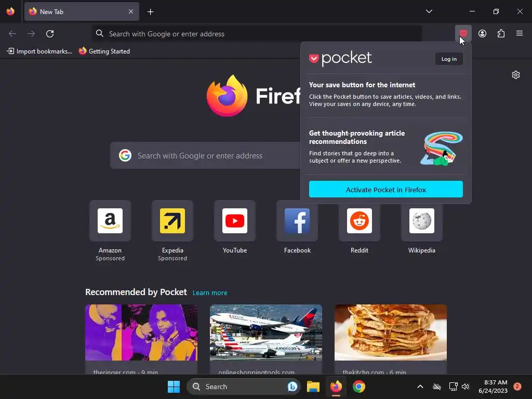
Task: Open new tab personalize gear icon
Action: click(x=516, y=75)
